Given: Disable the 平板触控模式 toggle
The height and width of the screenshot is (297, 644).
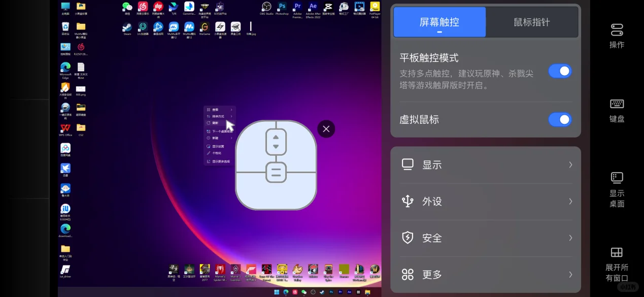Looking at the screenshot, I should (560, 71).
